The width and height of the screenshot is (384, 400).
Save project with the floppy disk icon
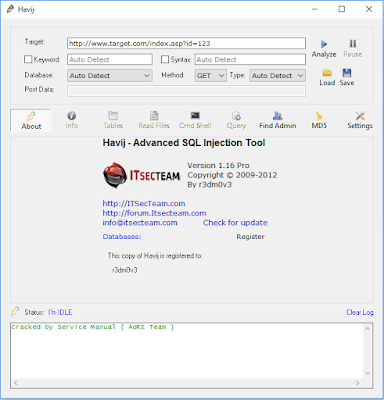click(x=347, y=73)
